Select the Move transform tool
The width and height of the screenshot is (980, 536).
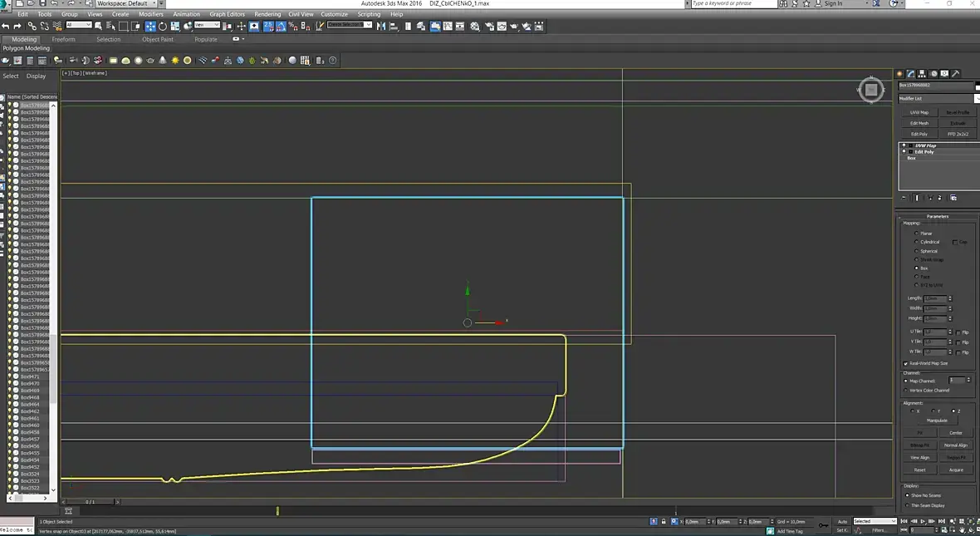click(x=150, y=27)
